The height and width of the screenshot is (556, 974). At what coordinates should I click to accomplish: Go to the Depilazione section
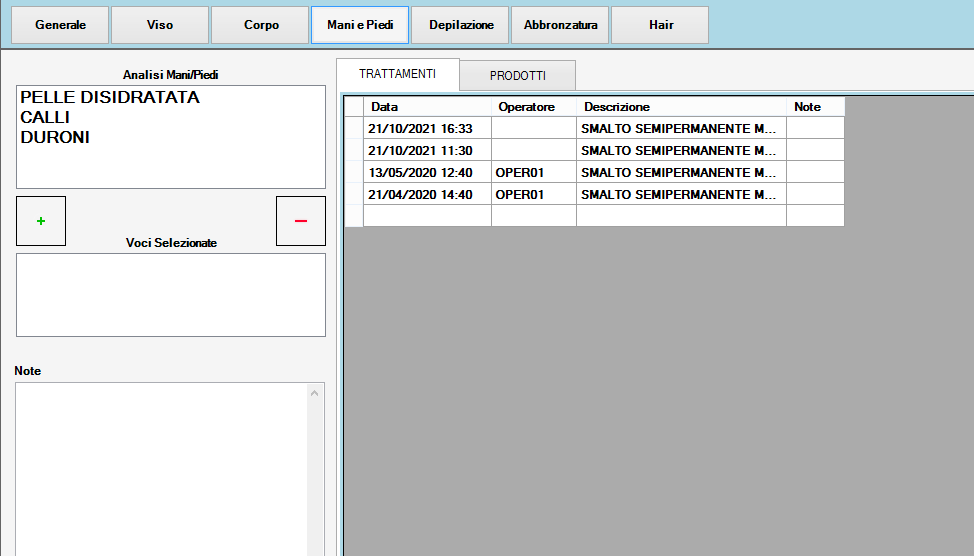point(460,25)
